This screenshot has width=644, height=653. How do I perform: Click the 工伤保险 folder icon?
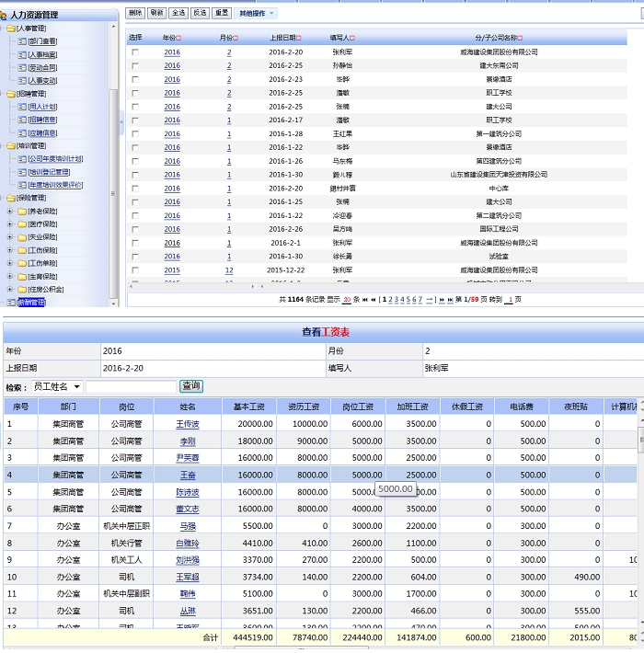pyautogui.click(x=22, y=250)
